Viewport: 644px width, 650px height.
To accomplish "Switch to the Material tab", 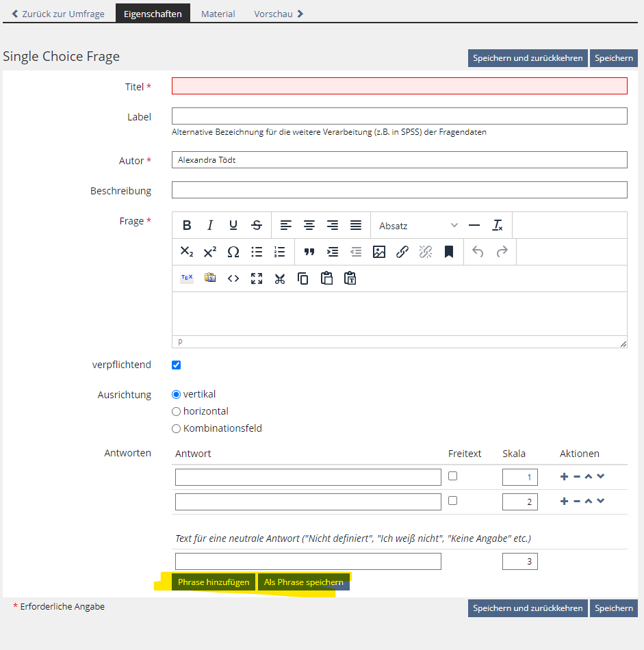I will [x=218, y=14].
